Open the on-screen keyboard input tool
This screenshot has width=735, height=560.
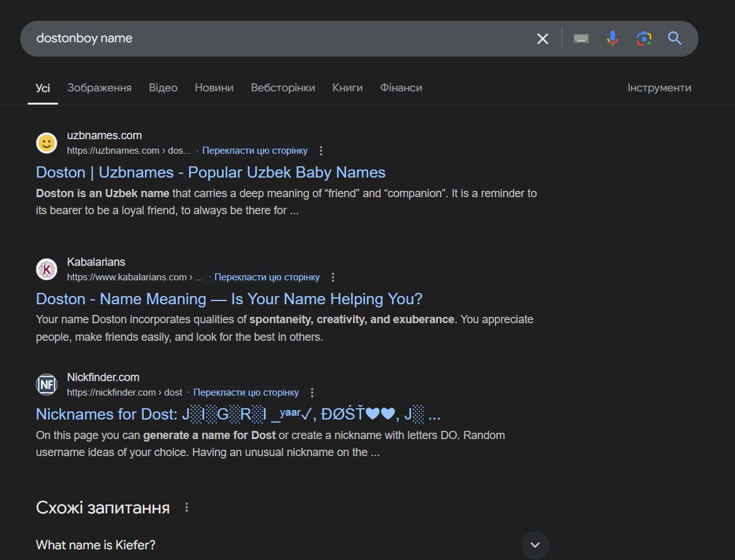click(x=581, y=39)
